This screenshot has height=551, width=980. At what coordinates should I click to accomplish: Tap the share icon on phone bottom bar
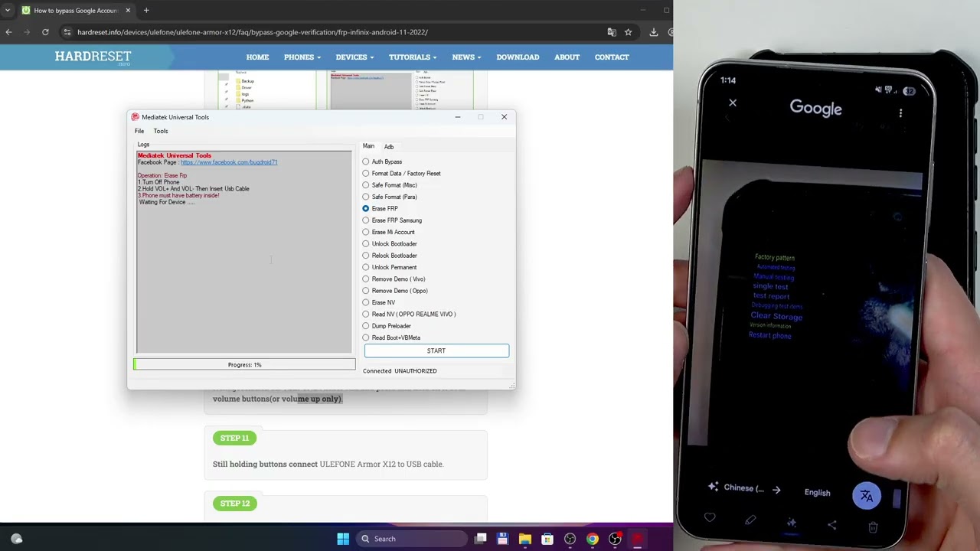pos(832,525)
